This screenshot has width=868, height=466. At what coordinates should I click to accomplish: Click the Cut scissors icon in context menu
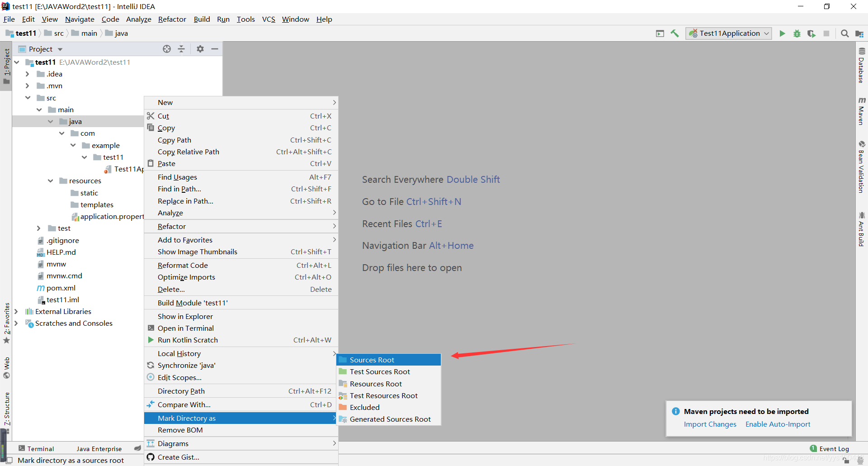(151, 116)
